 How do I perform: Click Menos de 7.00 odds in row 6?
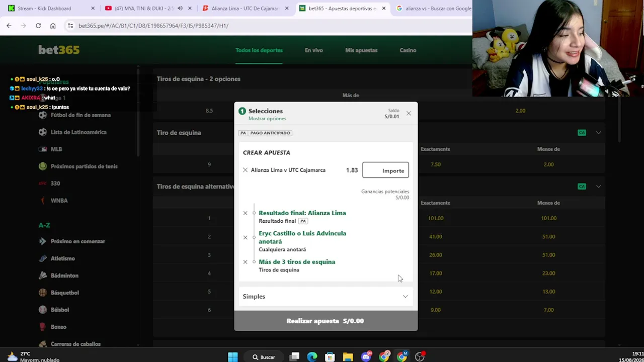point(548,310)
